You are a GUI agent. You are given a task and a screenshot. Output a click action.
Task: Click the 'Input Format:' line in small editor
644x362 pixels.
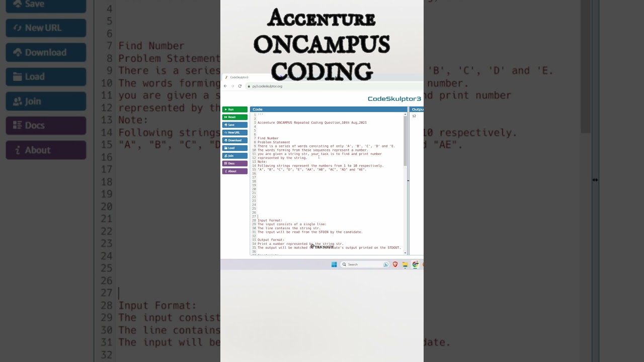click(270, 220)
